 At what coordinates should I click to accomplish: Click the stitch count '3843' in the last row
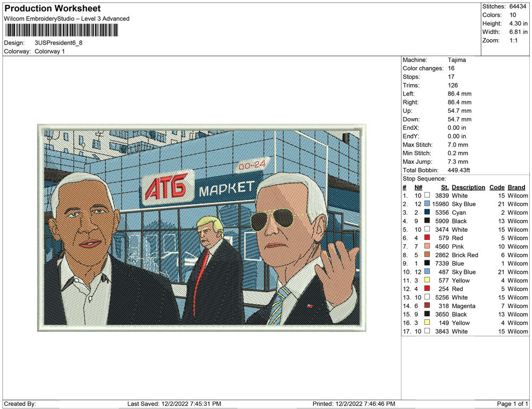click(x=442, y=331)
